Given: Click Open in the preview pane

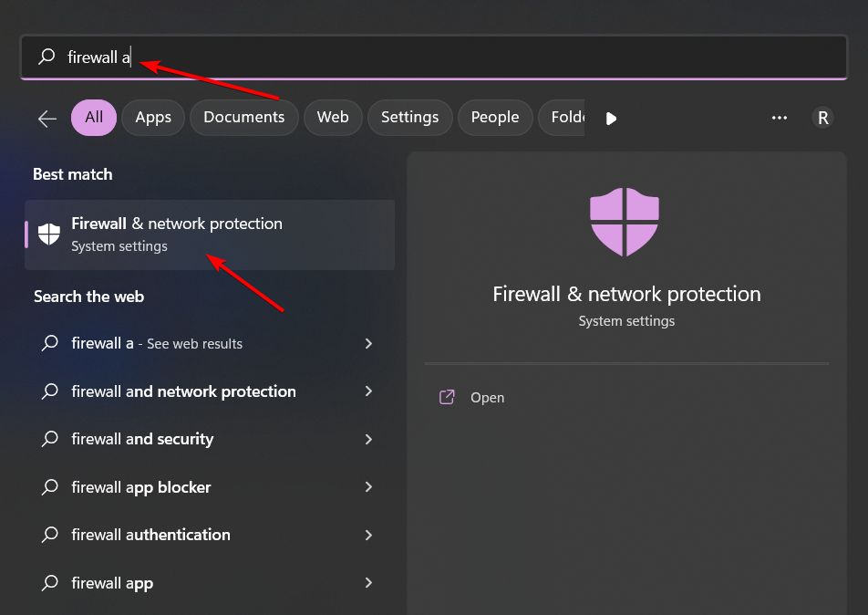Looking at the screenshot, I should tap(487, 398).
